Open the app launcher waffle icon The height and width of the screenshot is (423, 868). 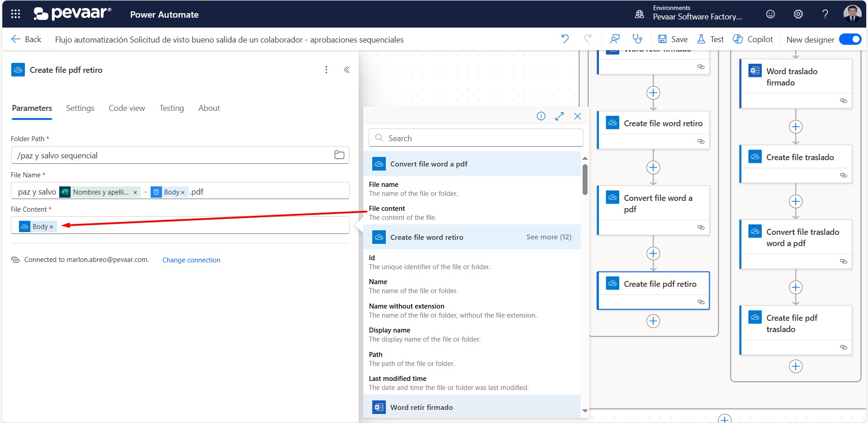coord(15,14)
